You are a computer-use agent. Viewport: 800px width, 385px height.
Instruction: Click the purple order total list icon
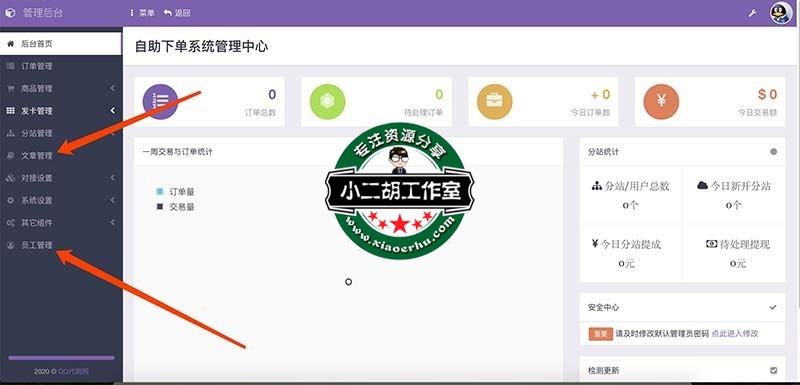pyautogui.click(x=160, y=101)
